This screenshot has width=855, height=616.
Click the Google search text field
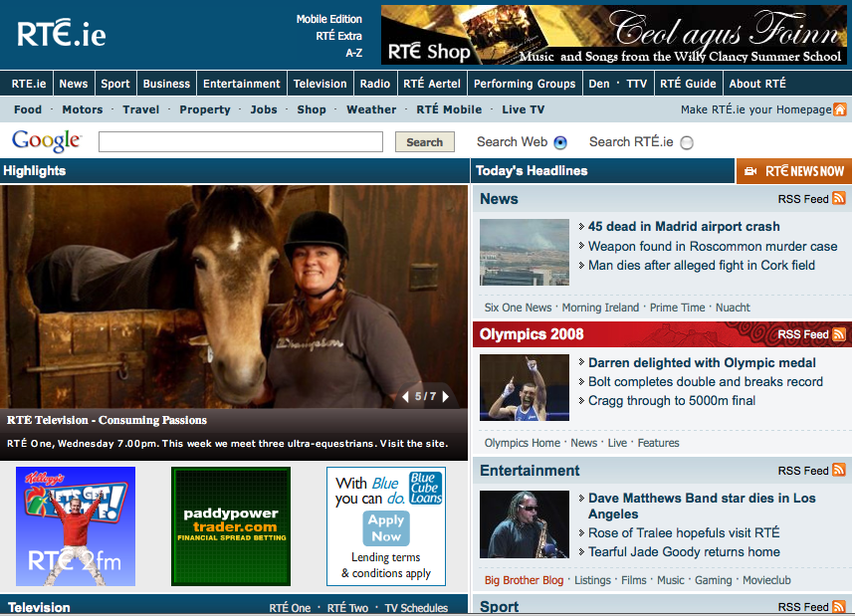point(240,142)
